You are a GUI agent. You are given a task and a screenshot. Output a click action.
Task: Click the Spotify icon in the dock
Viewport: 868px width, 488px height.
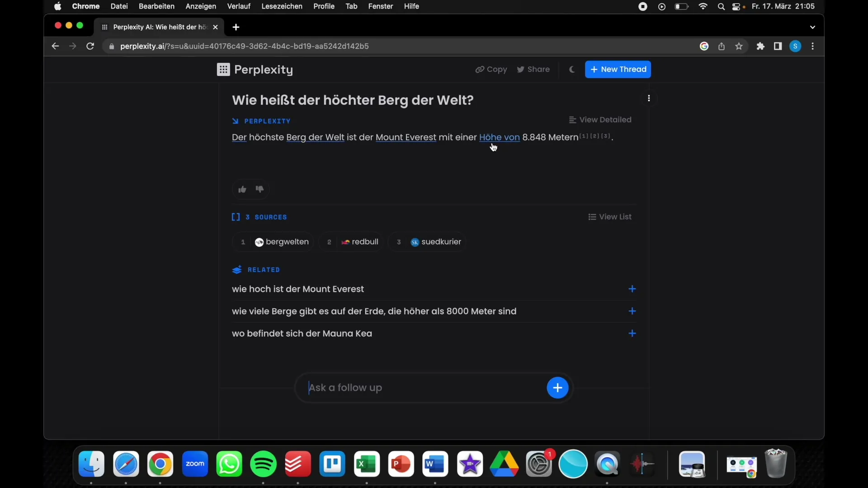[263, 464]
